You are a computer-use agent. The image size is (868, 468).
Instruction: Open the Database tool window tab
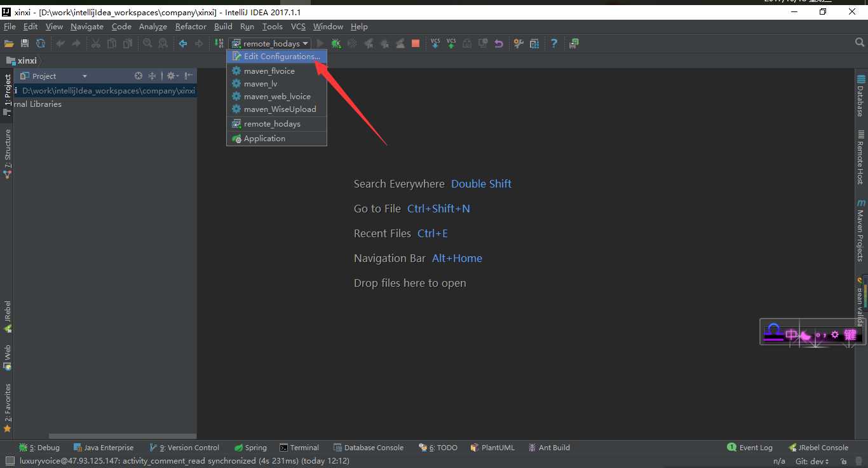(x=861, y=95)
